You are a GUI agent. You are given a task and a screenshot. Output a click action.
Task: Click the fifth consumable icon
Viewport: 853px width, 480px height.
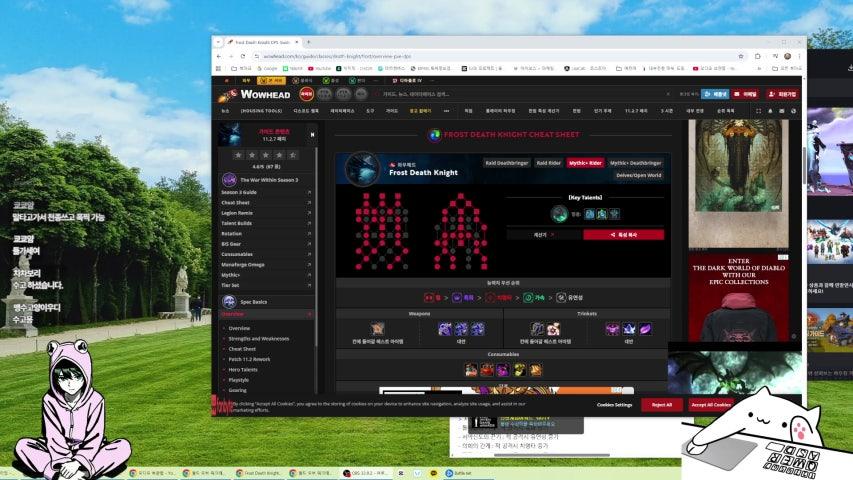point(536,370)
